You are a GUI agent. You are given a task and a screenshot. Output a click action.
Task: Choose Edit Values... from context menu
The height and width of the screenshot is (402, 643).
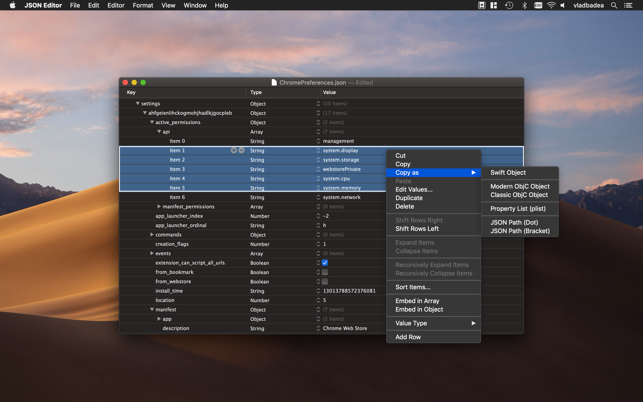pyautogui.click(x=433, y=190)
